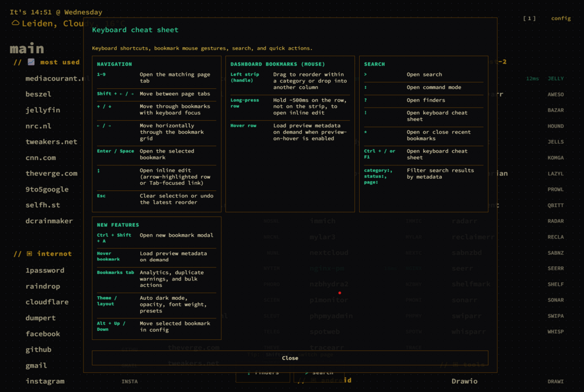Open the instagram bookmark
The width and height of the screenshot is (584, 392).
click(x=45, y=381)
